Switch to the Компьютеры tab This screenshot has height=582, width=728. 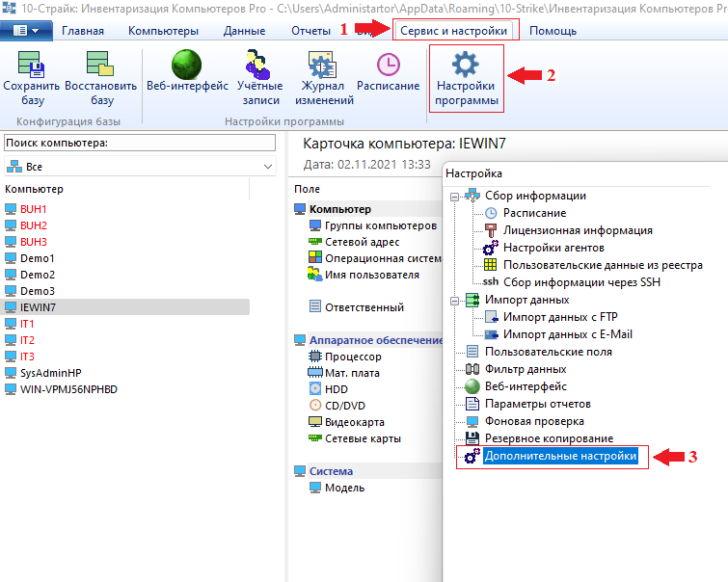(163, 31)
